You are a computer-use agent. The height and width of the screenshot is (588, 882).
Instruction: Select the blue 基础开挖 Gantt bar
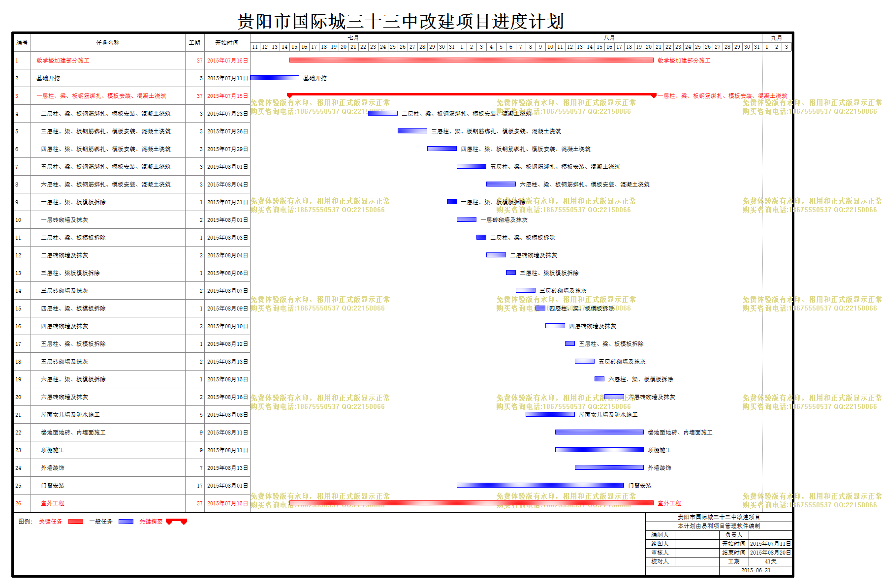(275, 78)
